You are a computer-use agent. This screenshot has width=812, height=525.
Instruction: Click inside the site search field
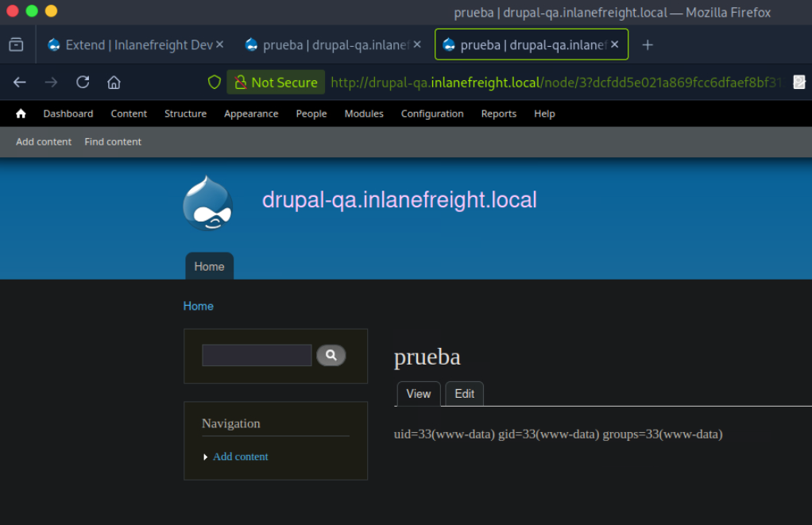257,355
